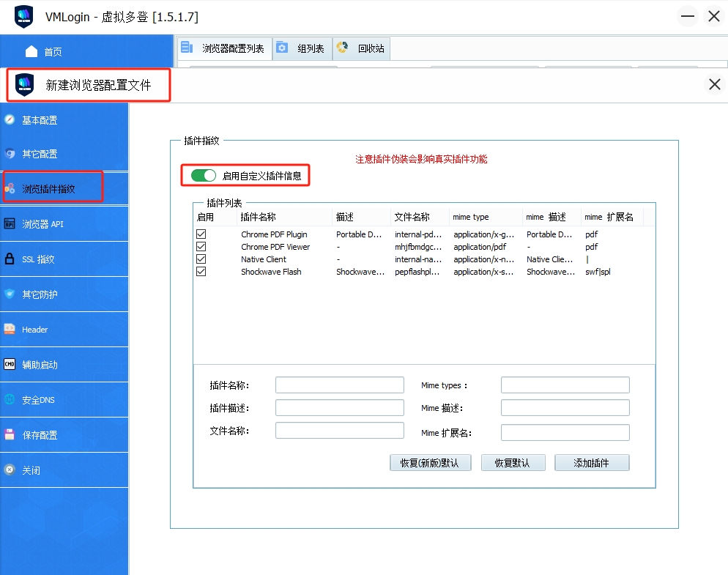728x575 pixels.
Task: Select the Chrome PDF Plugin name cell
Action: click(x=274, y=234)
